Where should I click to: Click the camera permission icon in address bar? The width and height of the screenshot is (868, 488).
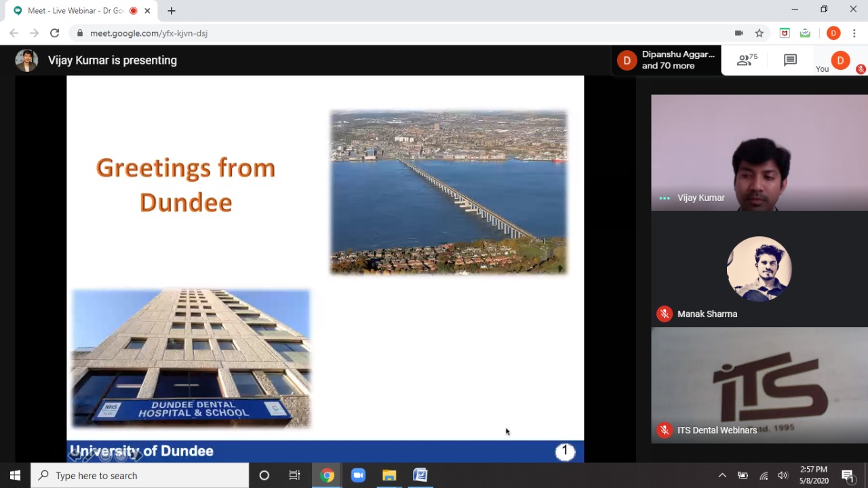pyautogui.click(x=739, y=33)
